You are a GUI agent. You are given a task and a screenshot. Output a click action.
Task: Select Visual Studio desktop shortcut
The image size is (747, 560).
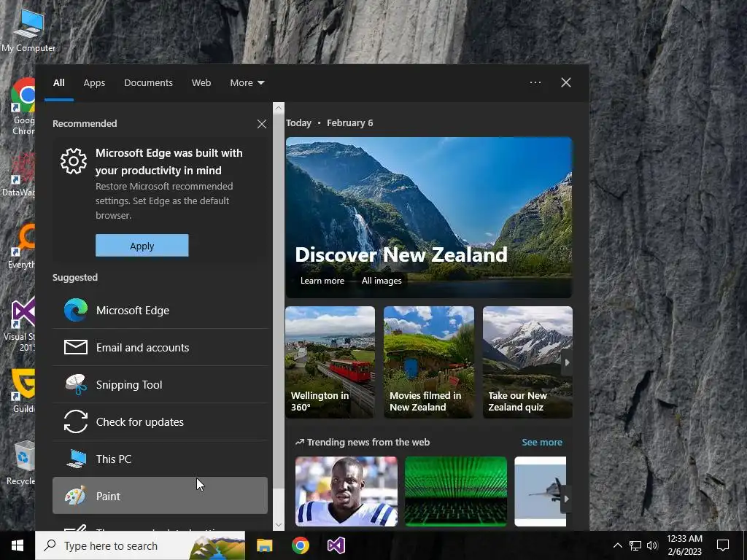coord(21,325)
